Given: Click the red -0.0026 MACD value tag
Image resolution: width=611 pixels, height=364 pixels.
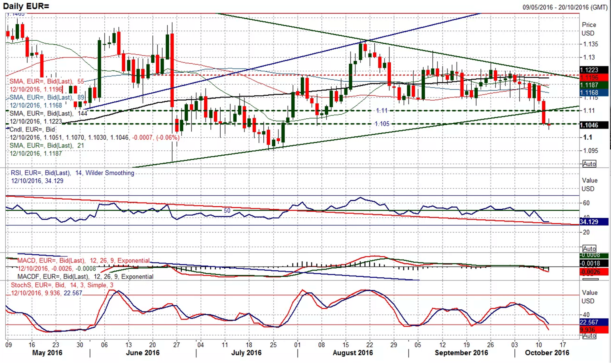Looking at the screenshot, I should click(593, 272).
